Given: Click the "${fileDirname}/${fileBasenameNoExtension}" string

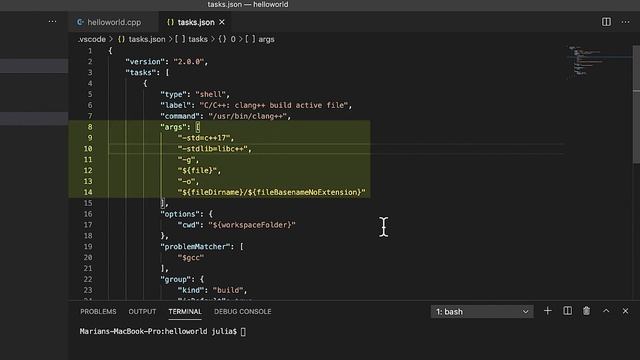Looking at the screenshot, I should pyautogui.click(x=271, y=192).
